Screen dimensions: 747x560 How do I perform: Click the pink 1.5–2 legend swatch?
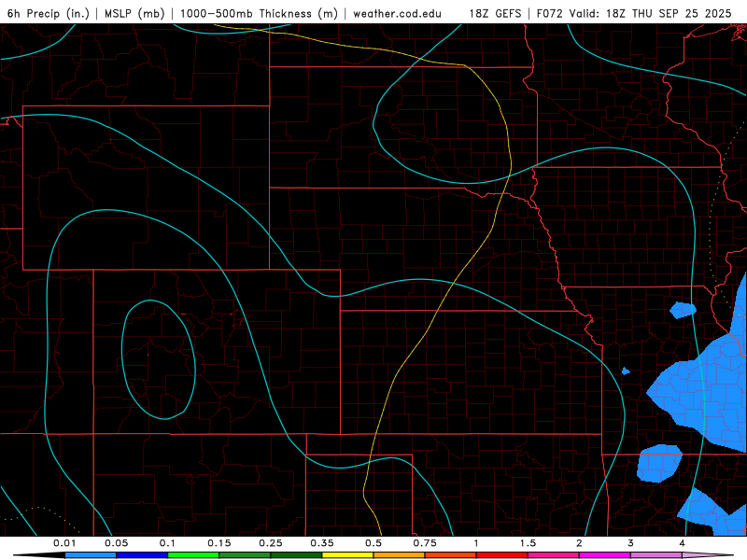coord(554,555)
